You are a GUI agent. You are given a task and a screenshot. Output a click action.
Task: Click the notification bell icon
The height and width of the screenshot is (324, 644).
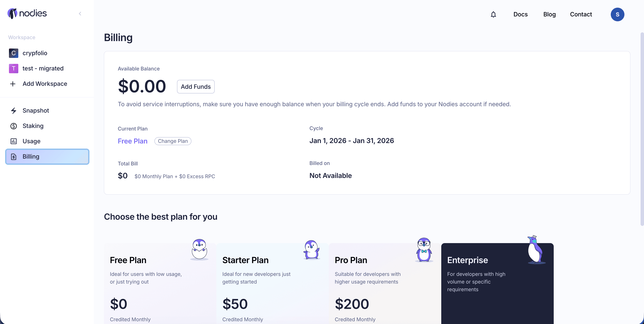(x=493, y=14)
